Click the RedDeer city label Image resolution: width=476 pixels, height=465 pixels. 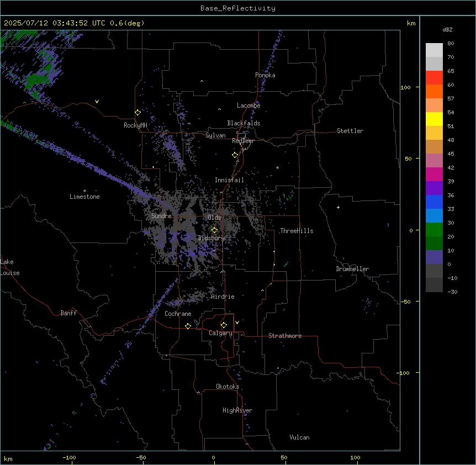pyautogui.click(x=243, y=141)
